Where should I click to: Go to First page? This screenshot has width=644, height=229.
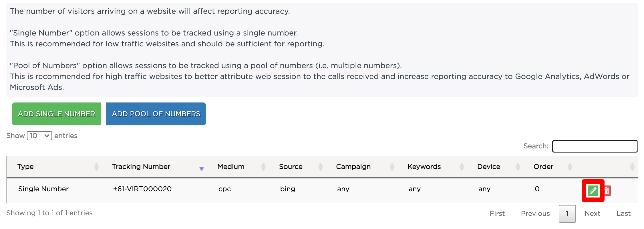497,214
